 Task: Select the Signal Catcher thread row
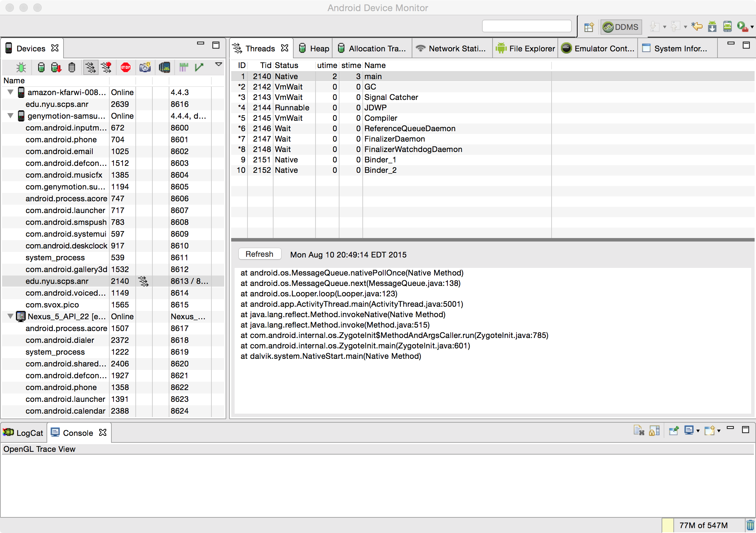pyautogui.click(x=493, y=97)
